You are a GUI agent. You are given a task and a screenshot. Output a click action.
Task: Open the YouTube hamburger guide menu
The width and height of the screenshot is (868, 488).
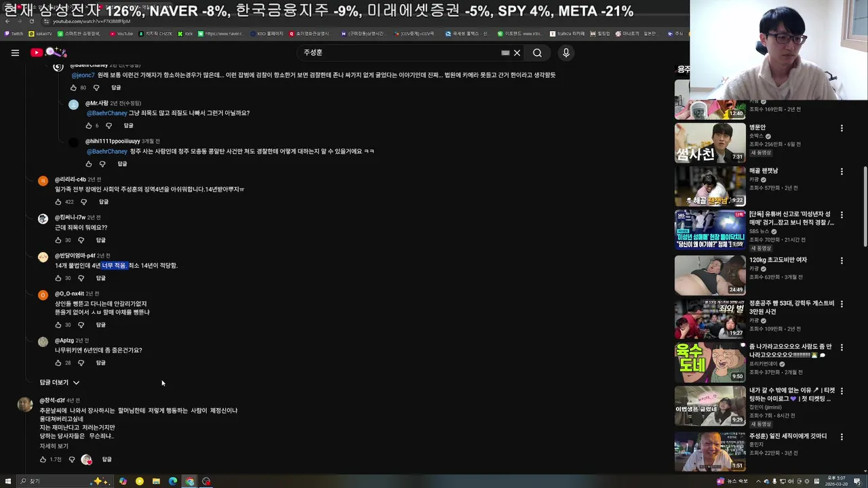15,53
